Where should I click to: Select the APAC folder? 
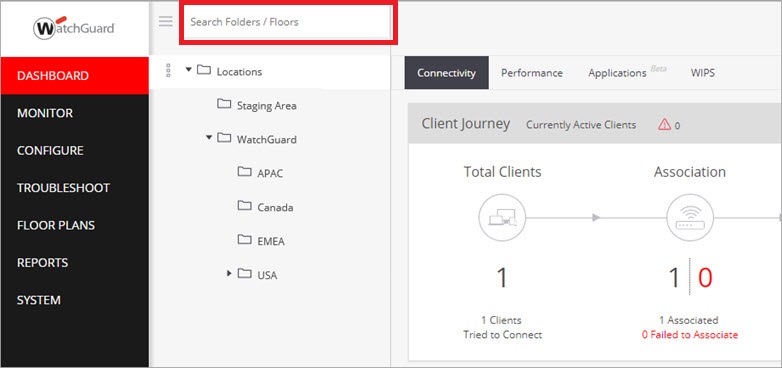[x=270, y=174]
